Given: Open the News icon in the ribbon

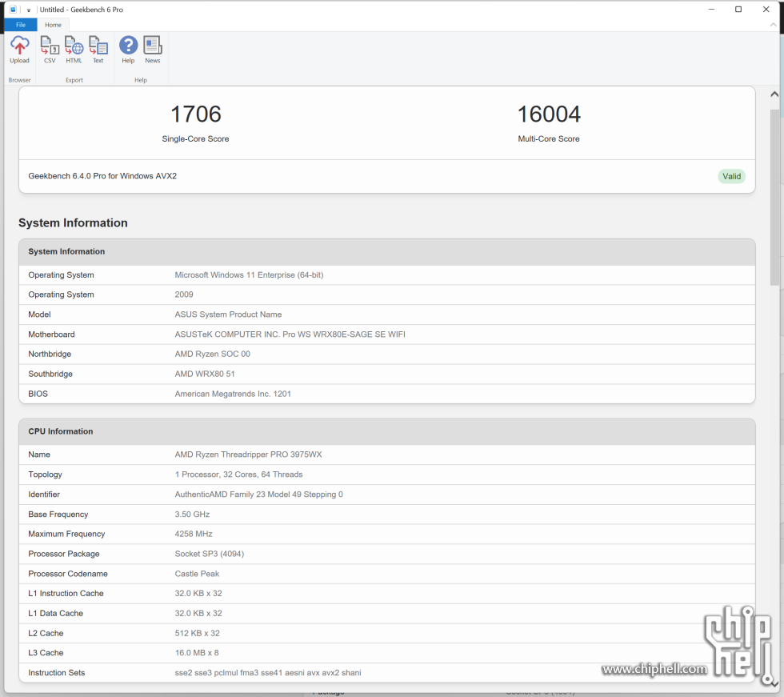Looking at the screenshot, I should pyautogui.click(x=153, y=50).
